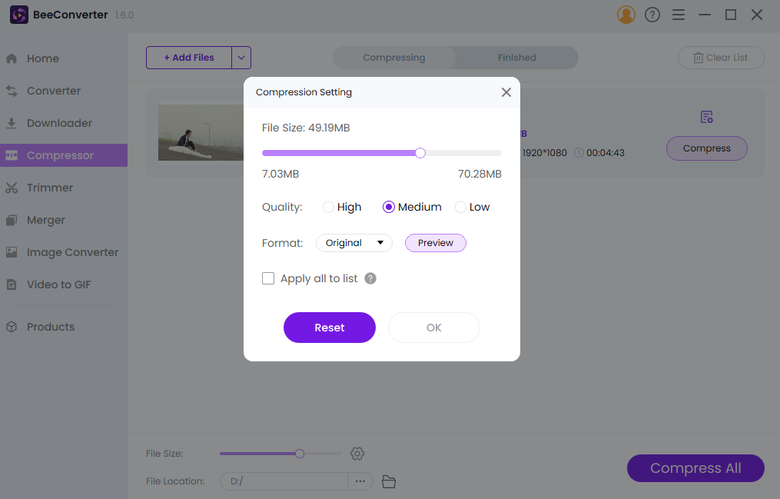Screen dimensions: 780x499
Task: Select Low quality radio button
Action: pyautogui.click(x=461, y=207)
